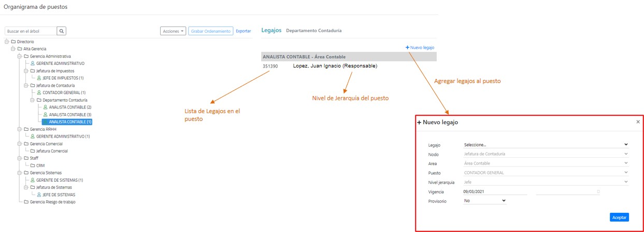This screenshot has height=232, width=644.
Task: Click the JEFE DE SISTEMAS person icon
Action: click(x=39, y=195)
